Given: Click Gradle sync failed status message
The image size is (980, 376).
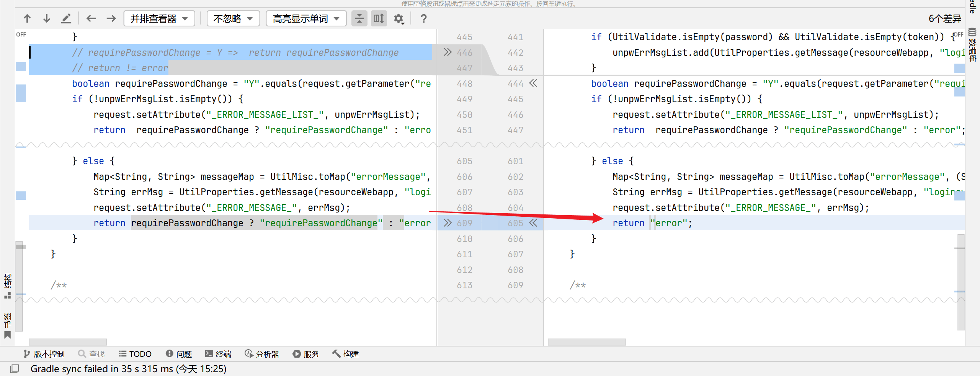Looking at the screenshot, I should 129,369.
